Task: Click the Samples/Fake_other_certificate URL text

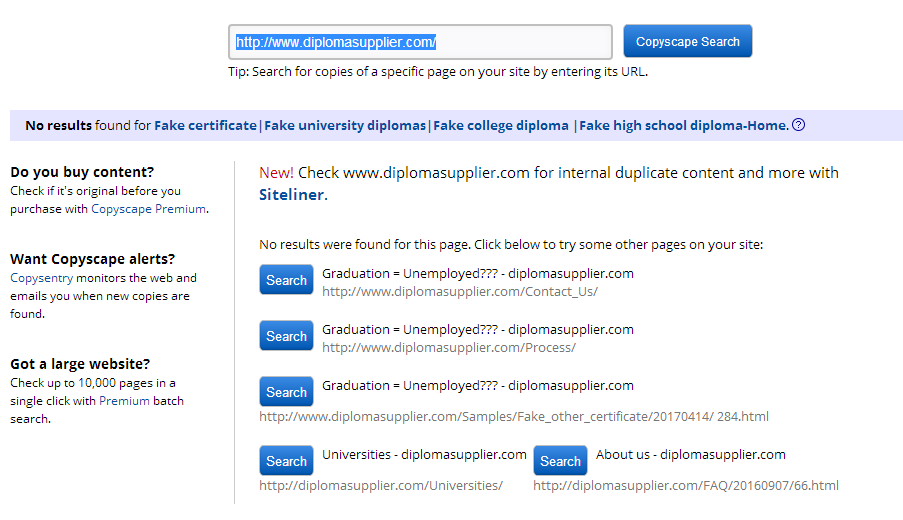Action: click(x=514, y=417)
